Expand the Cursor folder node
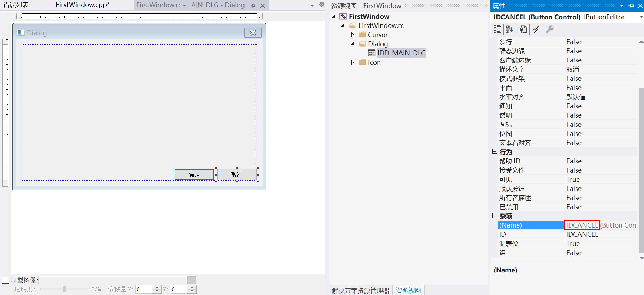 coord(352,35)
